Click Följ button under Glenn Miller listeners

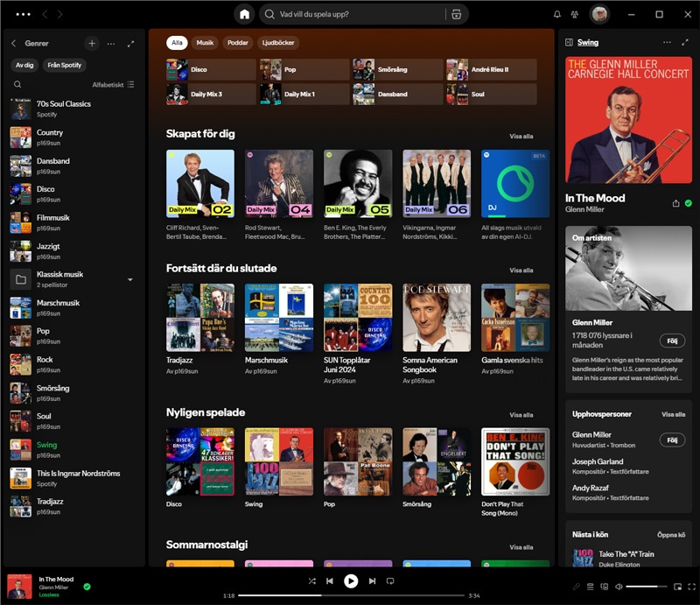672,341
